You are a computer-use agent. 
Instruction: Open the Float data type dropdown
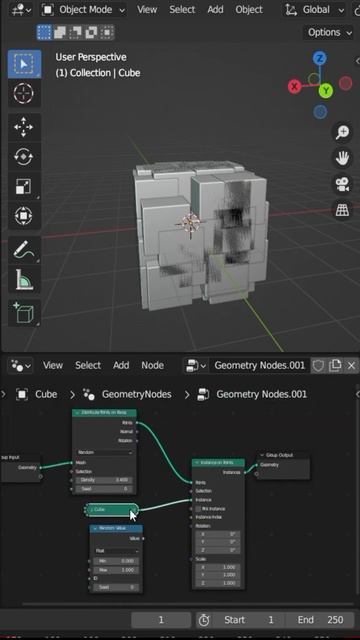pyautogui.click(x=116, y=551)
